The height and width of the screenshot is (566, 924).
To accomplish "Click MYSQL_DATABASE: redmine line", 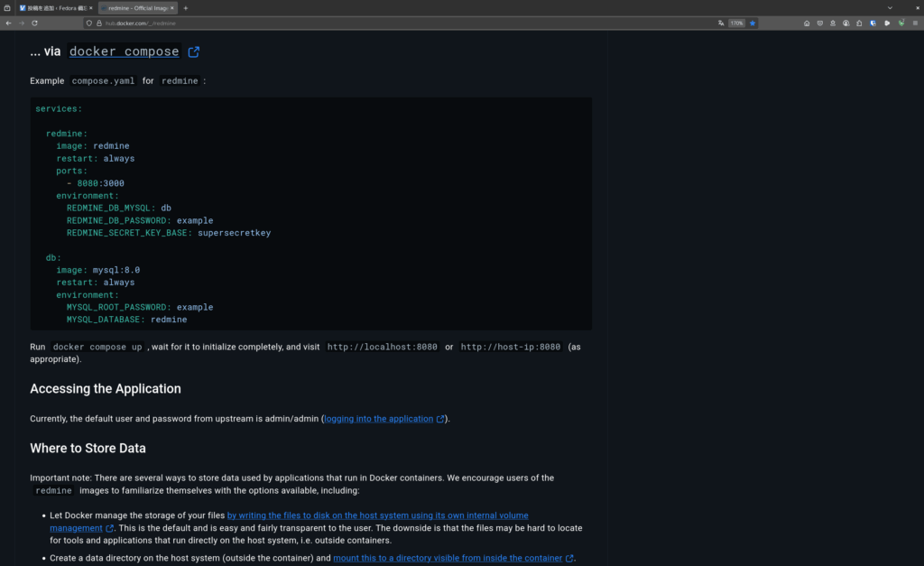I will click(x=126, y=320).
